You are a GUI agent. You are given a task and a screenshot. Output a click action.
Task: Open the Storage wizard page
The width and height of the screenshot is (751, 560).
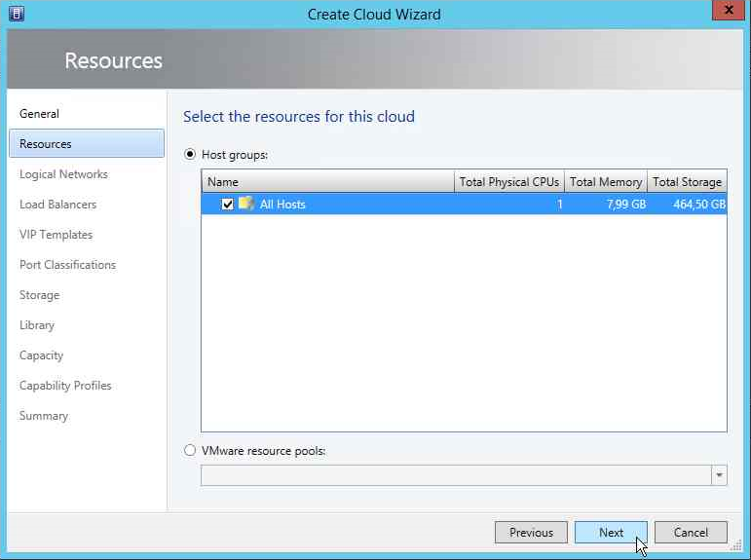coord(39,295)
